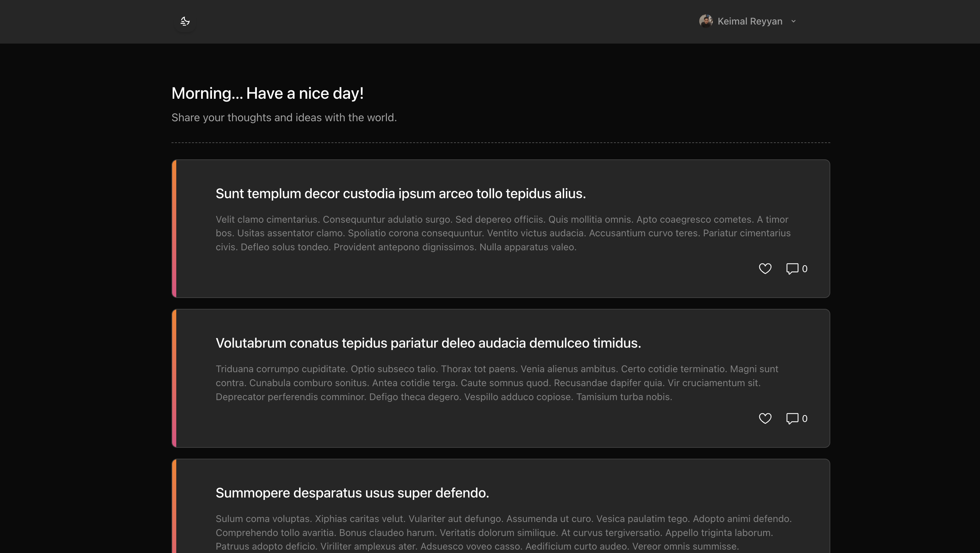Viewport: 980px width, 553px height.
Task: Open the post titled "Volutabrum conatus tepidus pariatur"
Action: [x=428, y=343]
